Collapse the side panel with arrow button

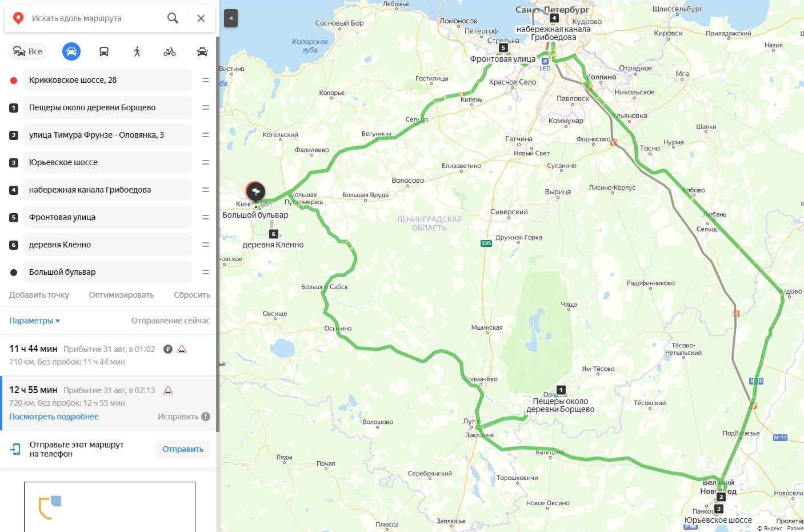tap(231, 18)
